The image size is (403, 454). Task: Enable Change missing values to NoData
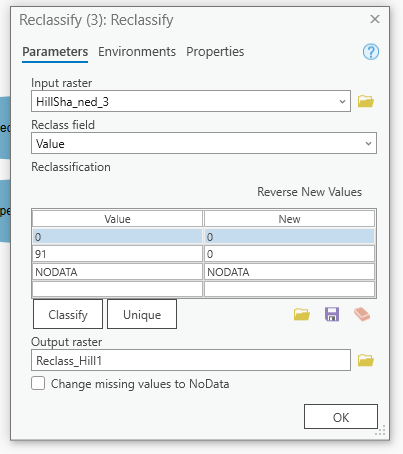pyautogui.click(x=38, y=383)
